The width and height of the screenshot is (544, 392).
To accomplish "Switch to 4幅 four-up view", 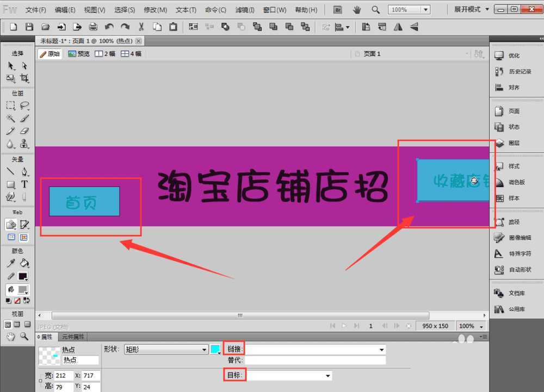I will pyautogui.click(x=131, y=54).
